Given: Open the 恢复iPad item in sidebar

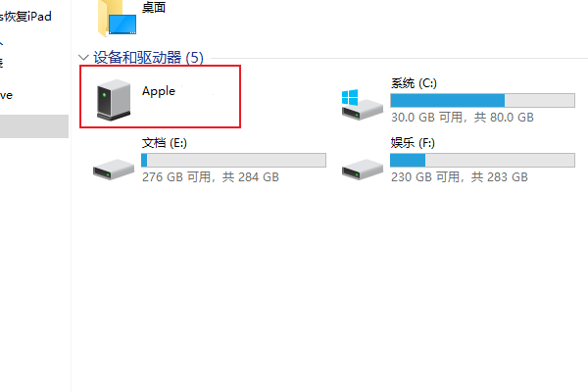Looking at the screenshot, I should (x=25, y=17).
